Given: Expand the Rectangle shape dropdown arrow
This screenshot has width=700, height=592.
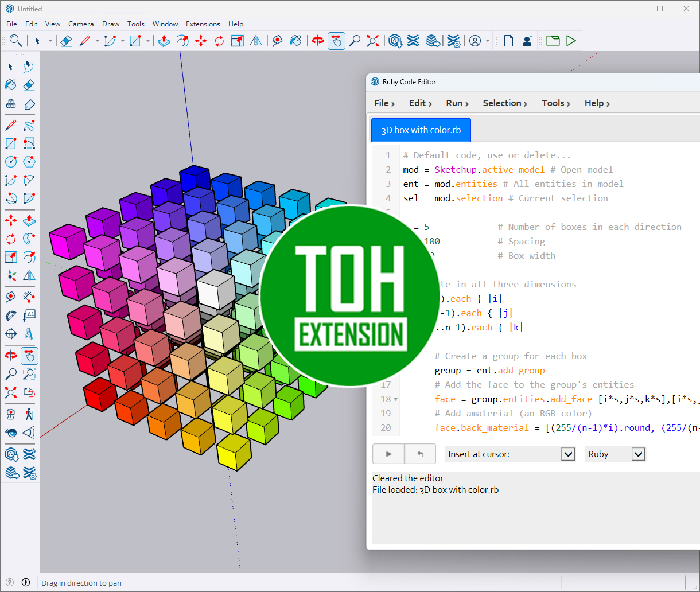Looking at the screenshot, I should point(147,41).
